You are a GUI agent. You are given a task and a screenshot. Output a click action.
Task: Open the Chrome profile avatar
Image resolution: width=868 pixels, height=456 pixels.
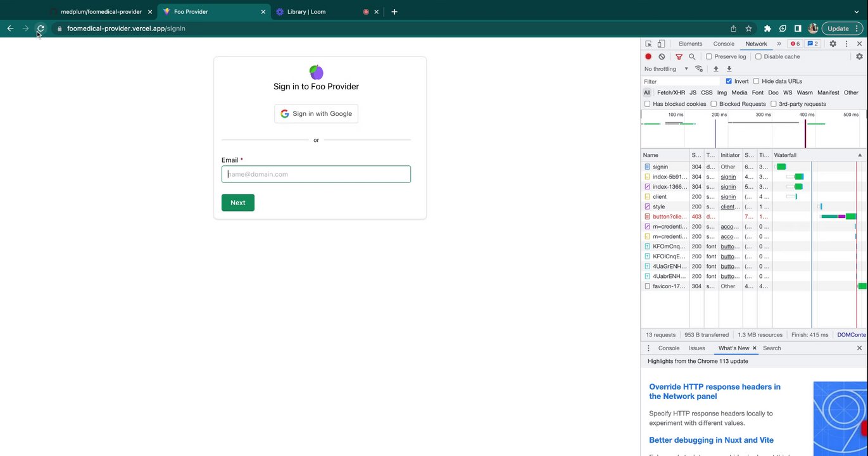tap(814, 28)
